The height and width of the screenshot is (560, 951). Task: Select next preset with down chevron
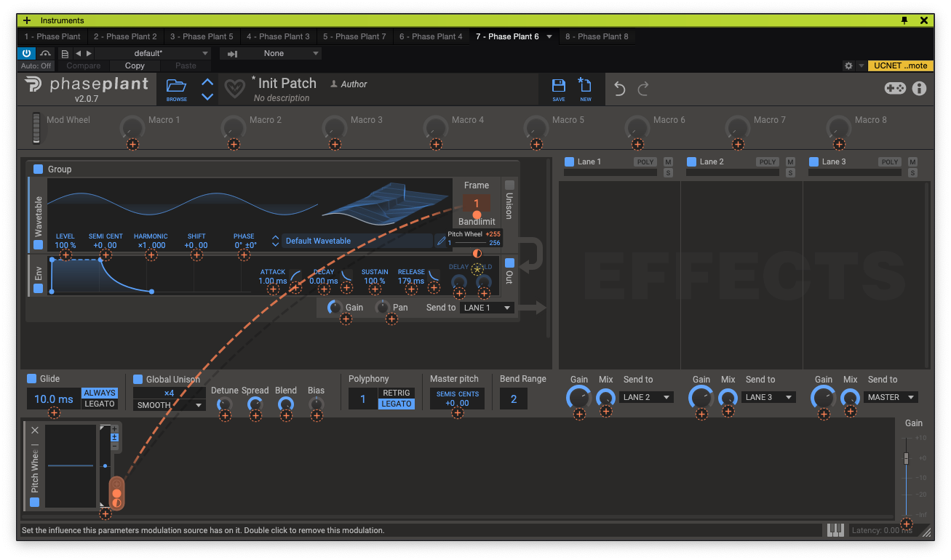pyautogui.click(x=207, y=96)
